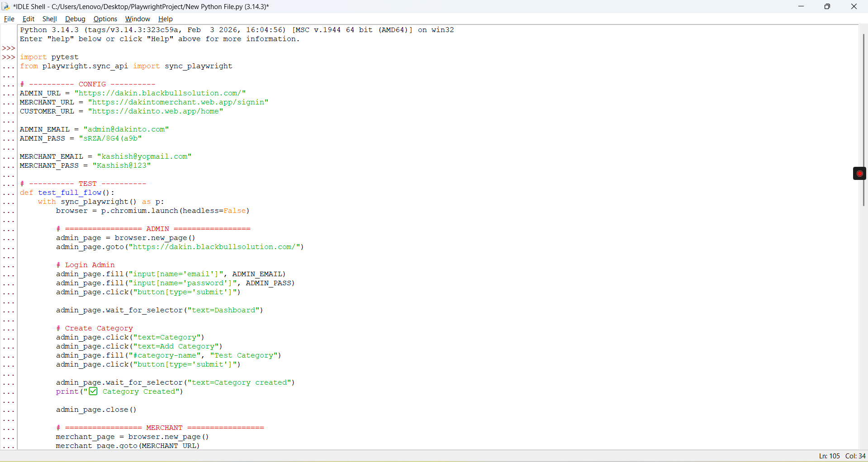Open the Help menu
868x462 pixels.
point(166,19)
